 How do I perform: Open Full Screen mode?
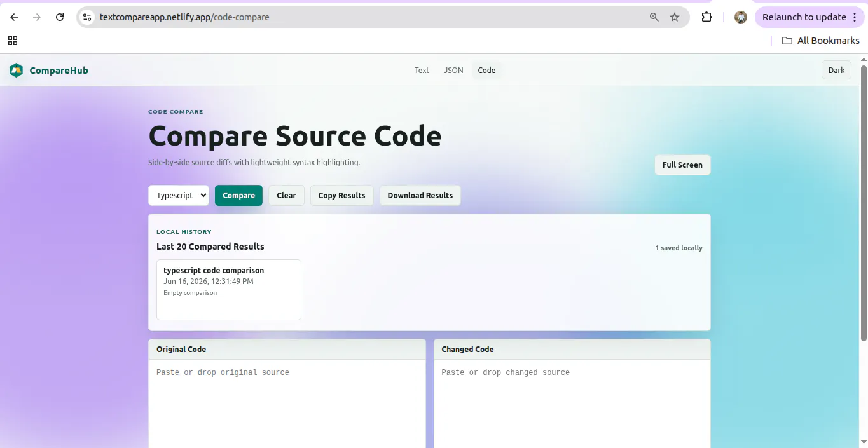[x=682, y=165]
